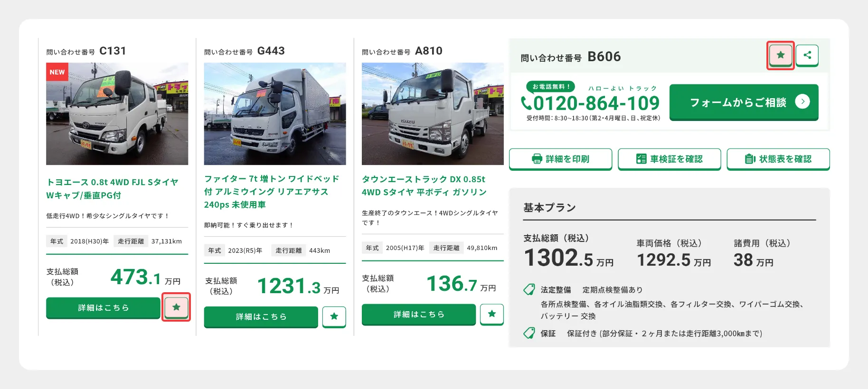Click the printer icon in 詳細を印刷
Image resolution: width=868 pixels, height=389 pixels.
coord(537,159)
